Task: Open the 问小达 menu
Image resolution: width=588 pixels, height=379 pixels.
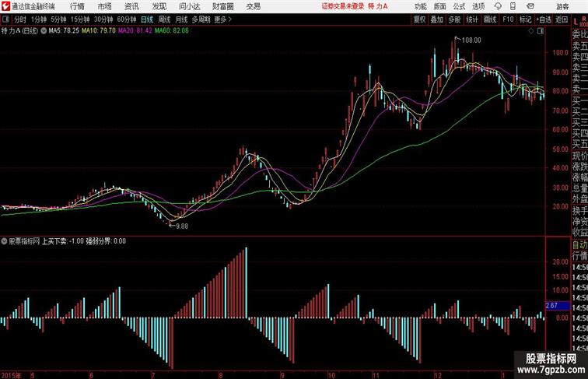Action: 190,6
